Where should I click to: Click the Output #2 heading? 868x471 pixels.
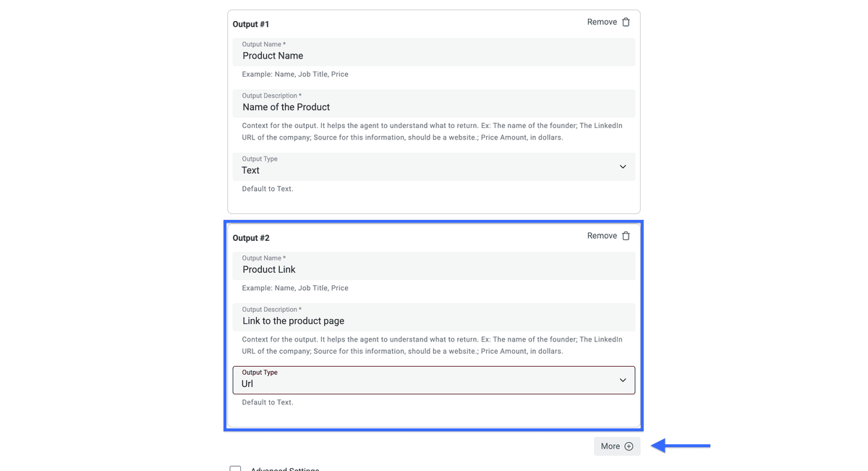pyautogui.click(x=251, y=238)
